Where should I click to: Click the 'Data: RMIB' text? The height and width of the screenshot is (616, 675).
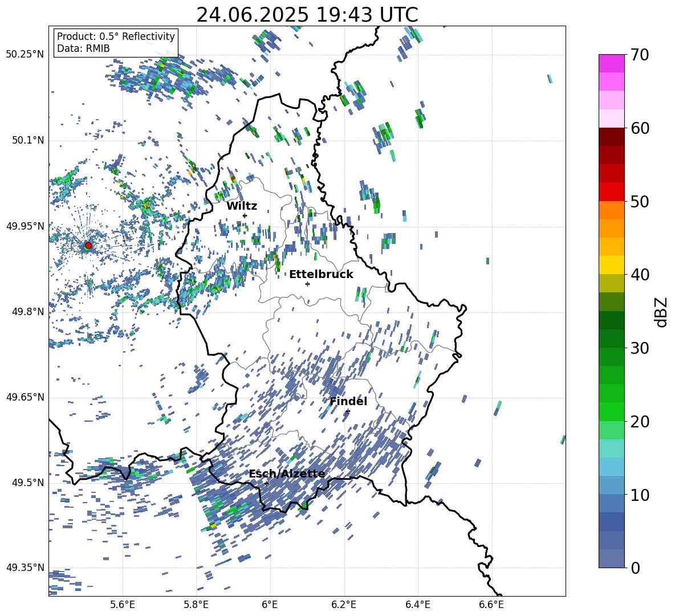(x=83, y=48)
